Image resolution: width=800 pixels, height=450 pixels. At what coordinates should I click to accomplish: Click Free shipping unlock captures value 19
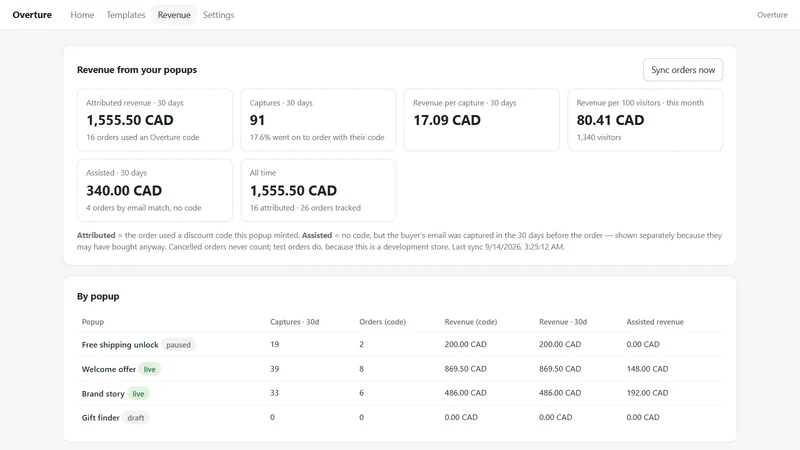point(274,344)
